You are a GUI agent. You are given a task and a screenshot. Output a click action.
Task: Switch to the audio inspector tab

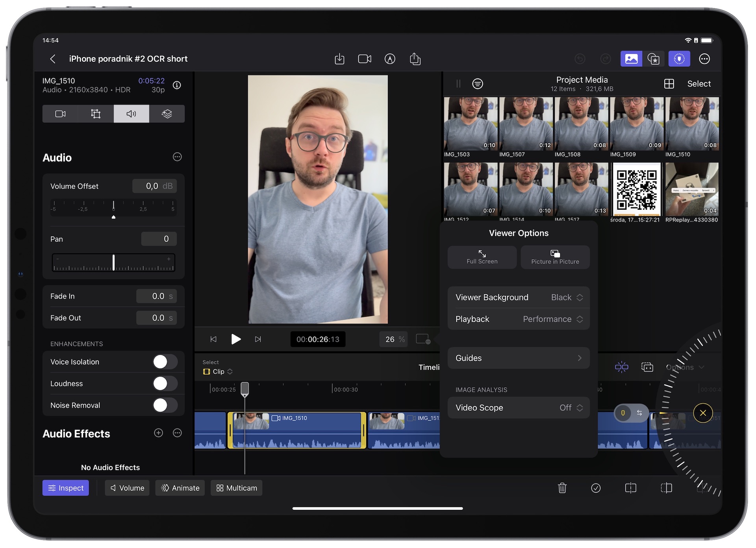pos(132,114)
